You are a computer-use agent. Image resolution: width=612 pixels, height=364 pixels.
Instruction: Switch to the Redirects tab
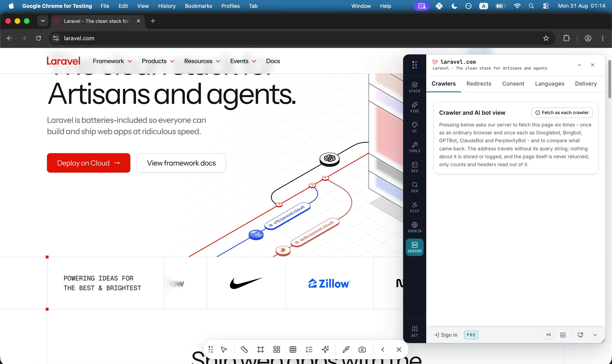tap(479, 84)
